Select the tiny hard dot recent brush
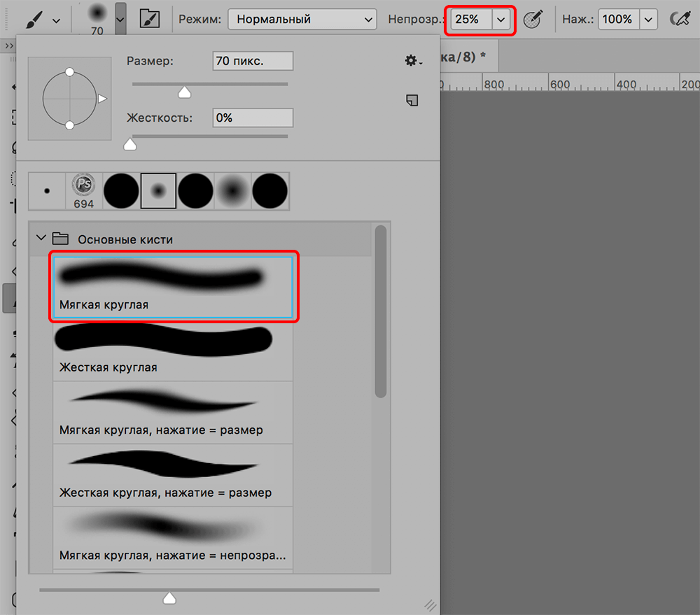 tap(47, 191)
